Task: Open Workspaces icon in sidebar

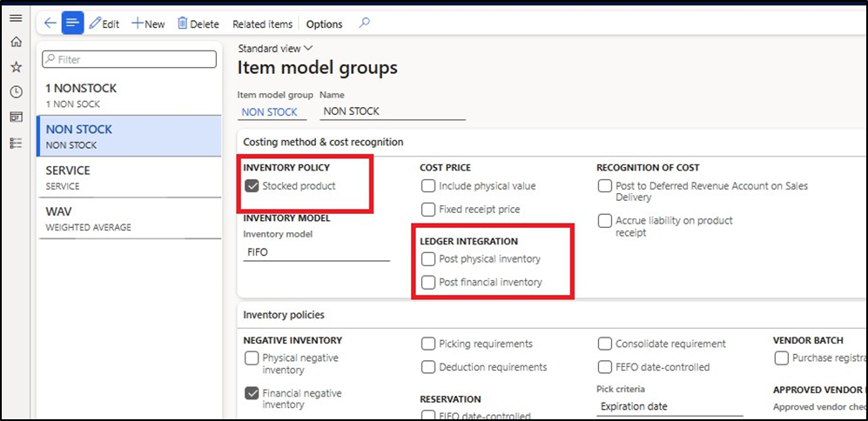Action: tap(15, 117)
